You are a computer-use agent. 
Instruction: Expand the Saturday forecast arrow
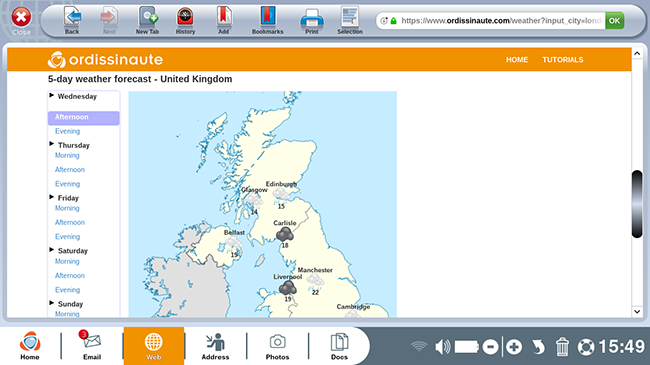tap(52, 250)
